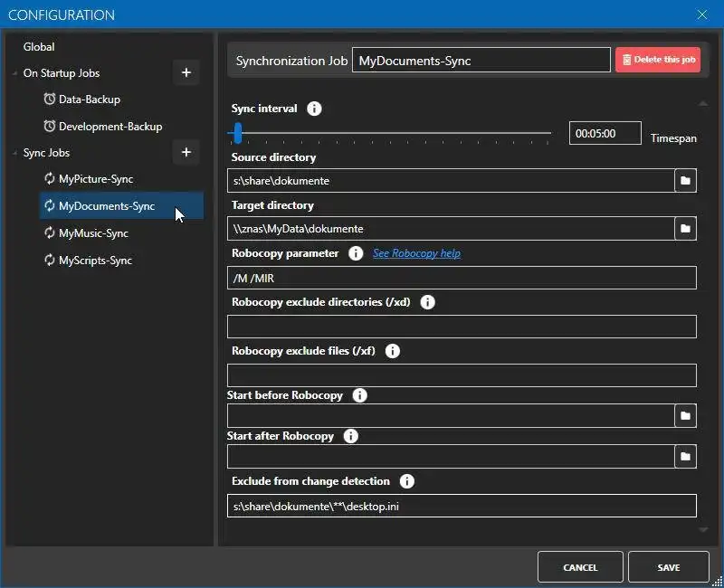This screenshot has width=724, height=588.
Task: Browse file for Start before Robocopy
Action: [686, 416]
